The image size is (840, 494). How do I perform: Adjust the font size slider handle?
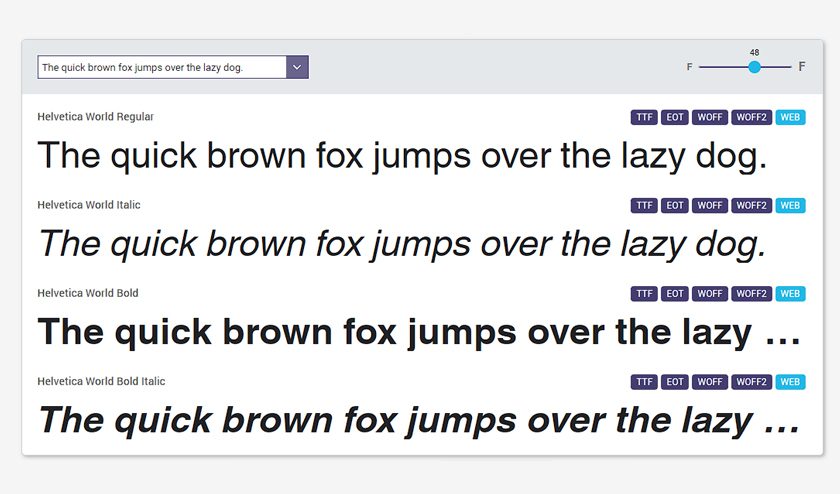[754, 67]
